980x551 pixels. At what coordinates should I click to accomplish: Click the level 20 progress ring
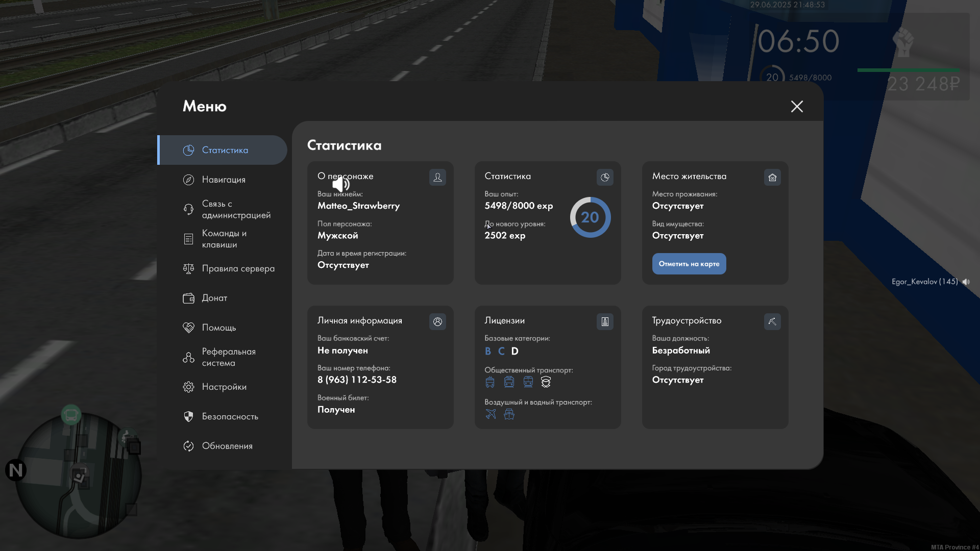coord(590,217)
